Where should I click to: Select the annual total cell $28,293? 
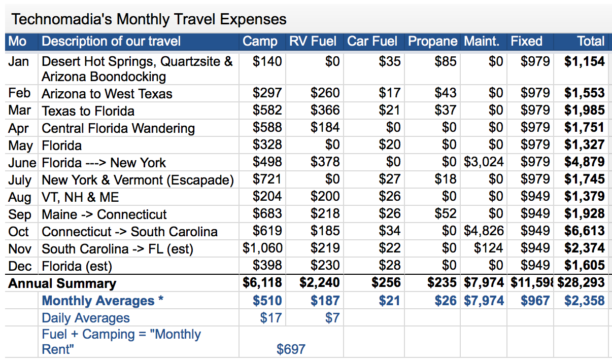point(581,283)
